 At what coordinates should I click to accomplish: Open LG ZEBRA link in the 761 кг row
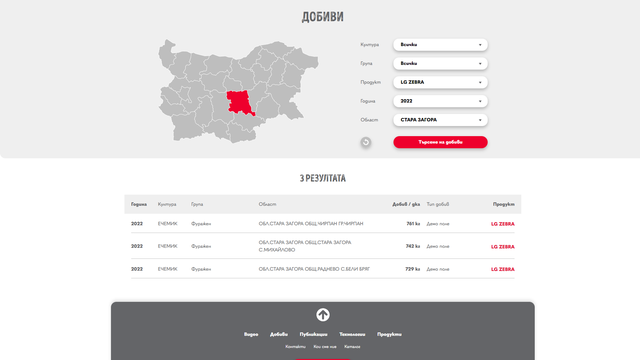pyautogui.click(x=502, y=224)
